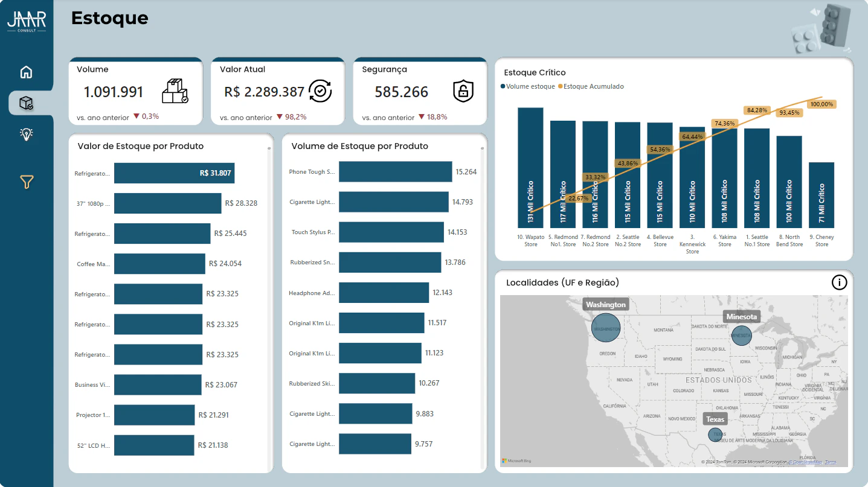
Task: Click the 33,32% accumulated label
Action: (595, 177)
